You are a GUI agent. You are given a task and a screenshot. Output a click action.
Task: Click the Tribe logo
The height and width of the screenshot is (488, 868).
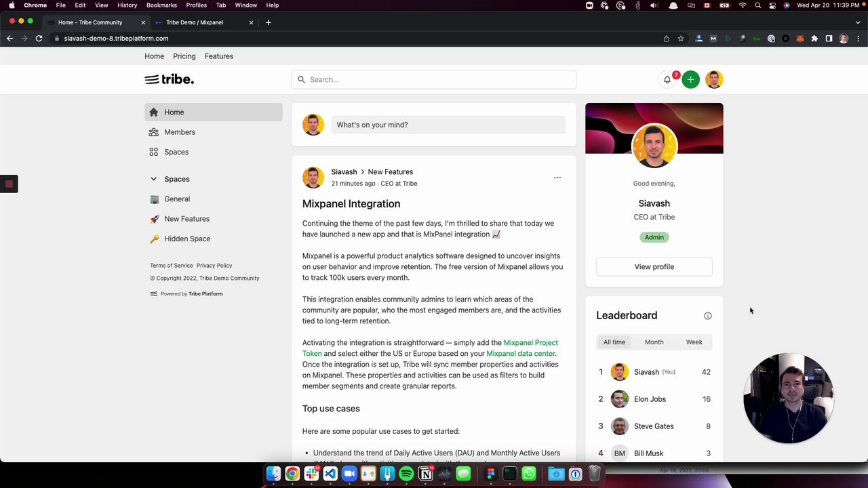pos(170,79)
